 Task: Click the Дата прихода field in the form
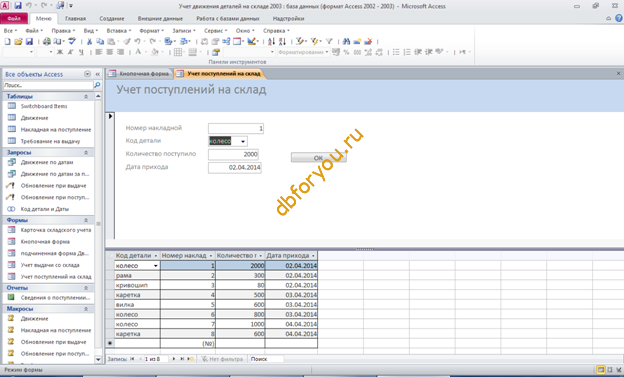(235, 168)
